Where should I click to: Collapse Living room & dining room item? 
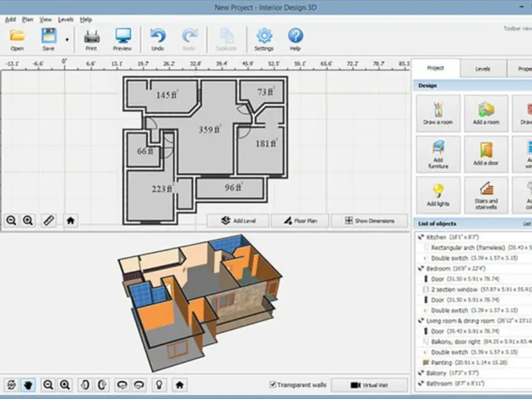(421, 321)
